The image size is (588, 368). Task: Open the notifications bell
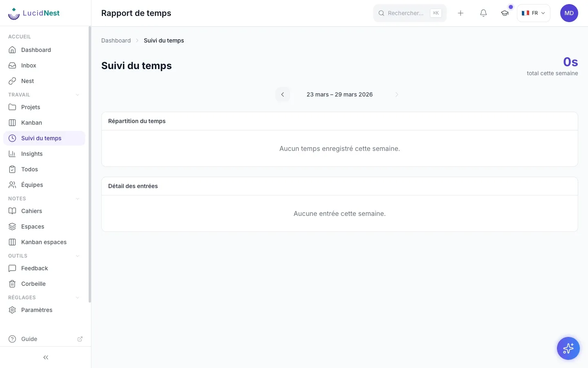(x=483, y=13)
